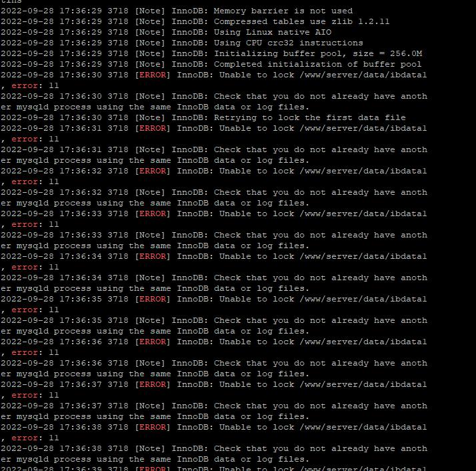Click /www/server/data/ibdata1 path on the 17:36:32 line
476x471 pixels.
pos(363,171)
